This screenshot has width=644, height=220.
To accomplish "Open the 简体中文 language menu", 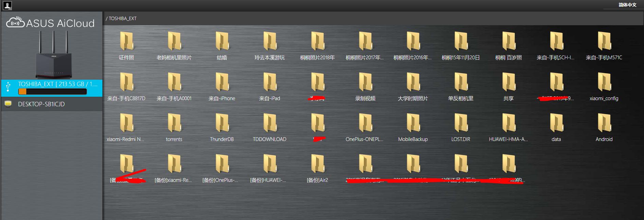I will (x=627, y=5).
